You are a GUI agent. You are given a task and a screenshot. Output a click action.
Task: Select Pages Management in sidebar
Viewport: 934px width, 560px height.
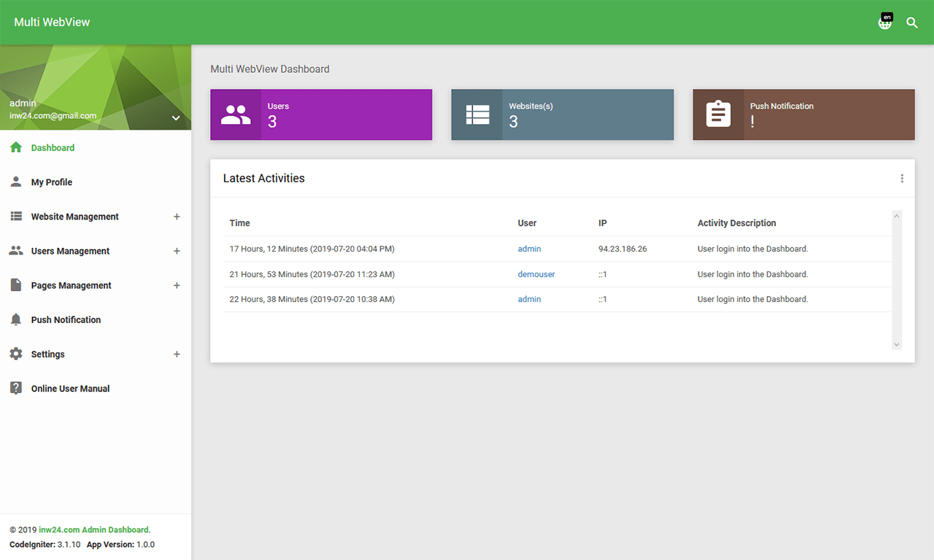tap(71, 285)
